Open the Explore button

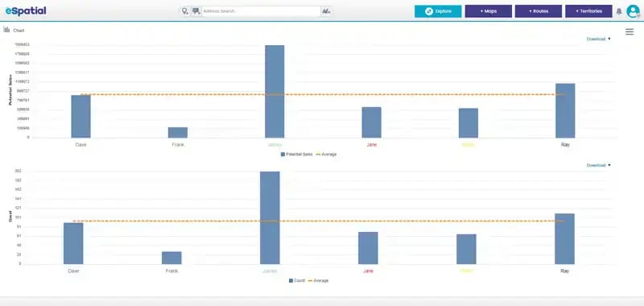point(438,11)
